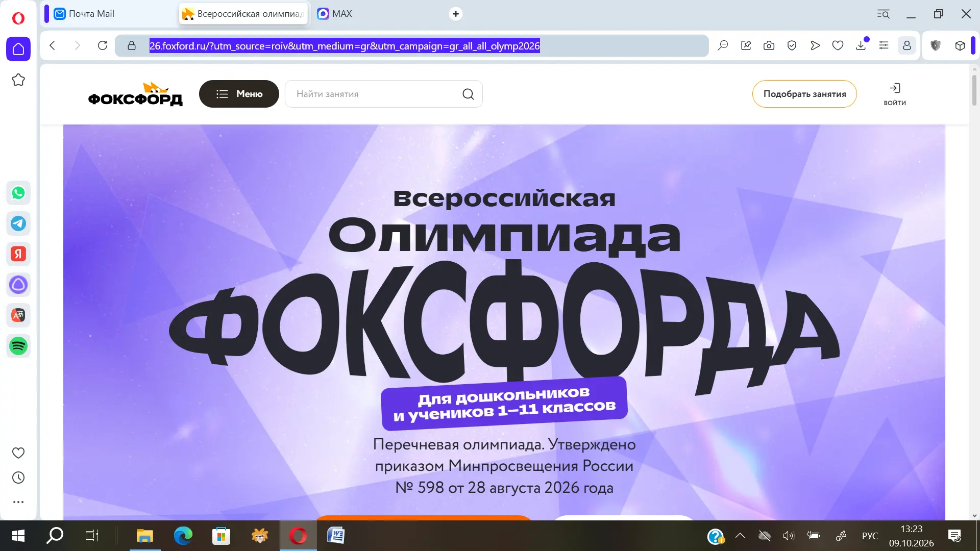Click search magnifier in Найти занятия field
The width and height of the screenshot is (980, 551).
pyautogui.click(x=468, y=94)
